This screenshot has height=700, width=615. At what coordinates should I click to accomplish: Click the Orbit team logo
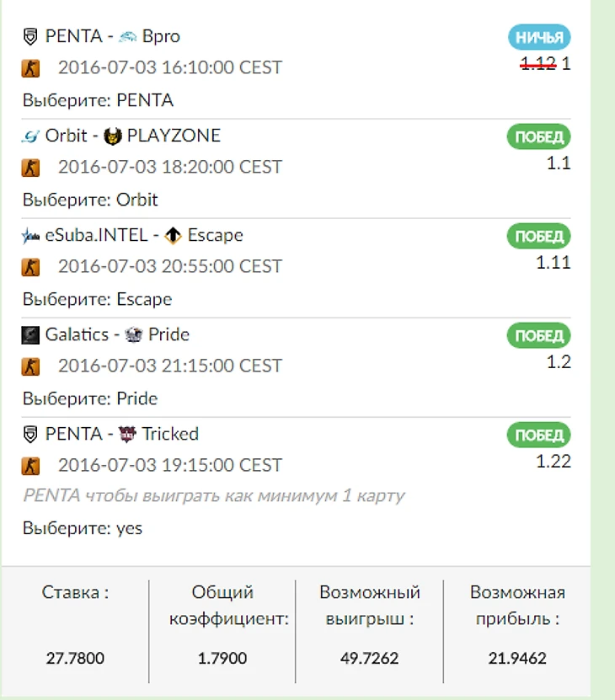click(x=30, y=136)
